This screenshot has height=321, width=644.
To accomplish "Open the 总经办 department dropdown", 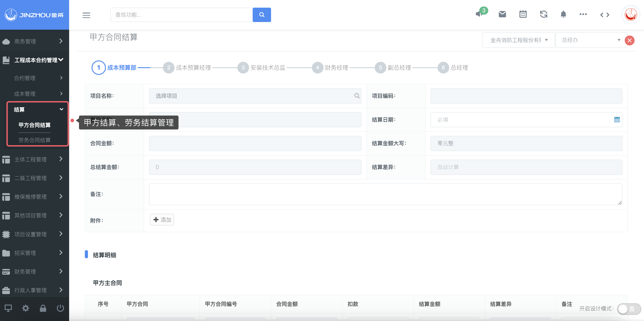I will (x=591, y=40).
